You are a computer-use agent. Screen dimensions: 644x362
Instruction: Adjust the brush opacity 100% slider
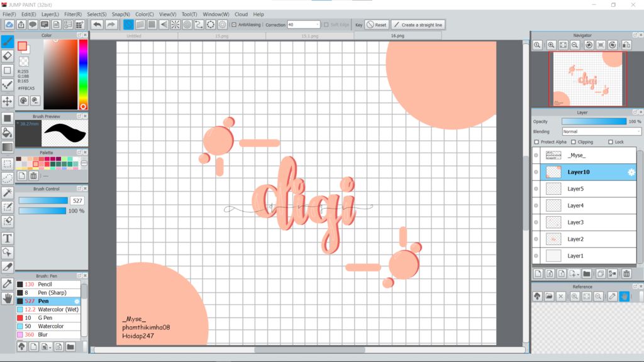point(42,211)
